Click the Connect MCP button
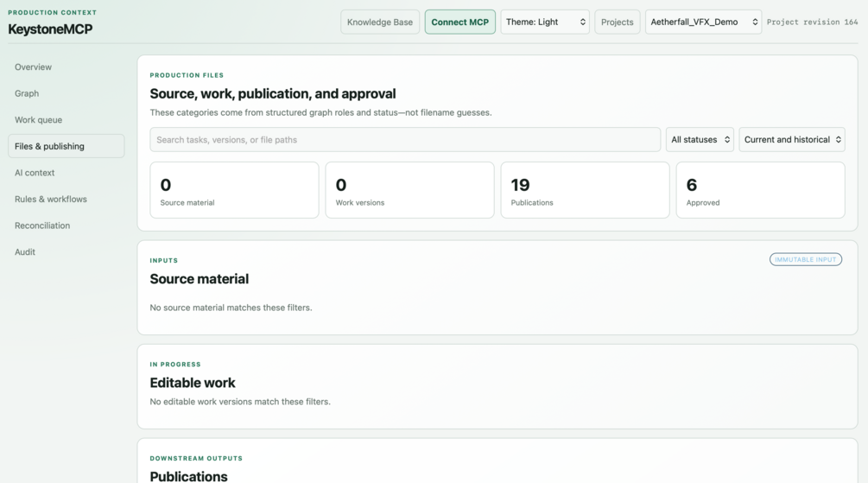This screenshot has height=483, width=868. [x=460, y=22]
